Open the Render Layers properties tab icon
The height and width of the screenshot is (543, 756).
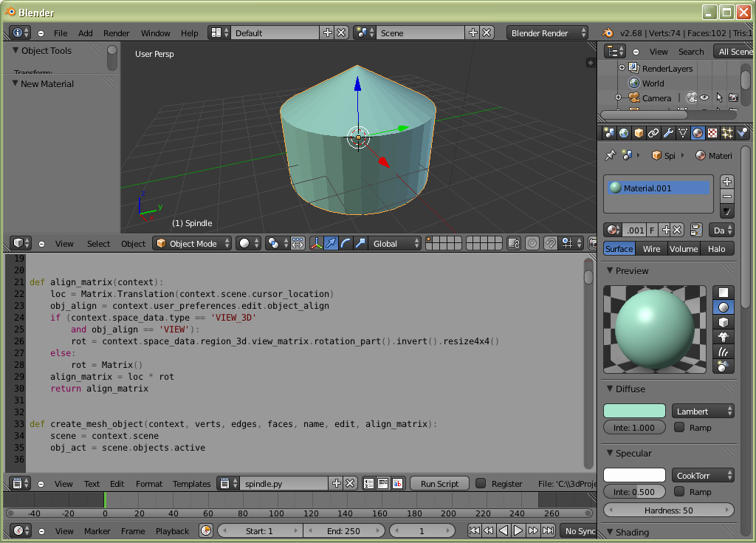609,133
